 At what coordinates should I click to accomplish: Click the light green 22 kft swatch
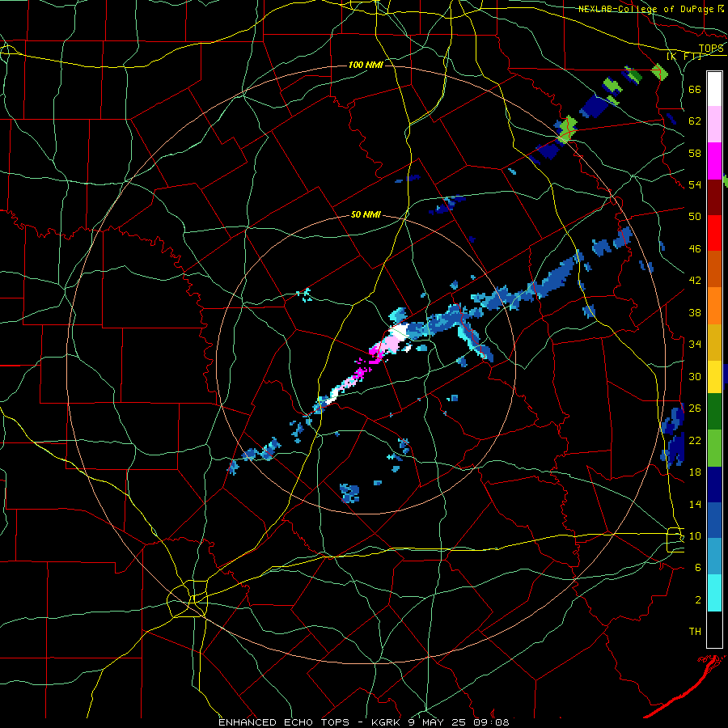[714, 448]
